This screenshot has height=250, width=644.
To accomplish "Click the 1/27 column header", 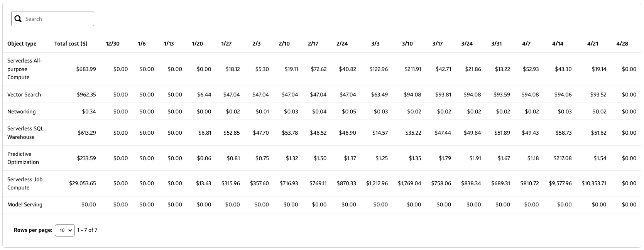I will [226, 44].
